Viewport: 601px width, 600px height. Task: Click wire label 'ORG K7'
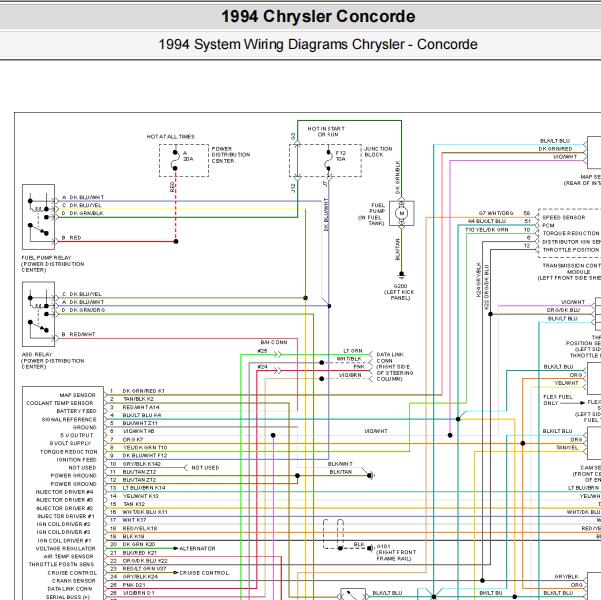[x=133, y=439]
